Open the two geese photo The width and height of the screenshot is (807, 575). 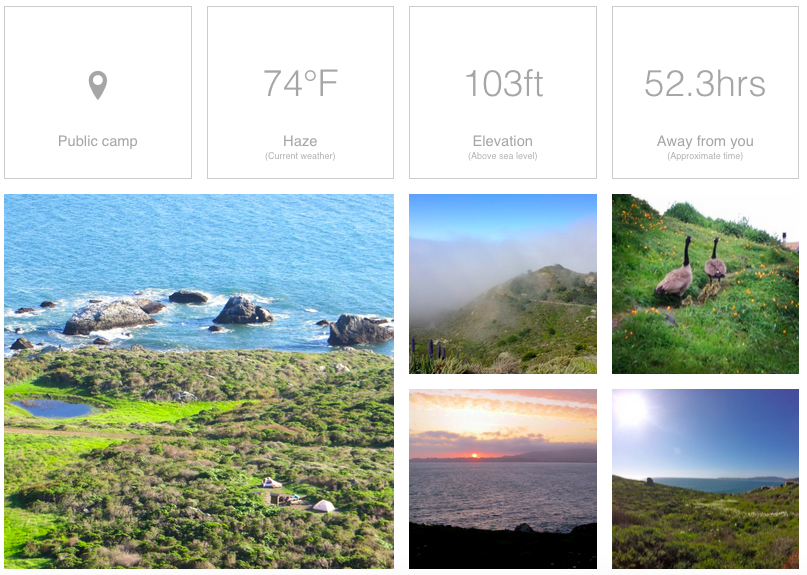click(x=705, y=284)
